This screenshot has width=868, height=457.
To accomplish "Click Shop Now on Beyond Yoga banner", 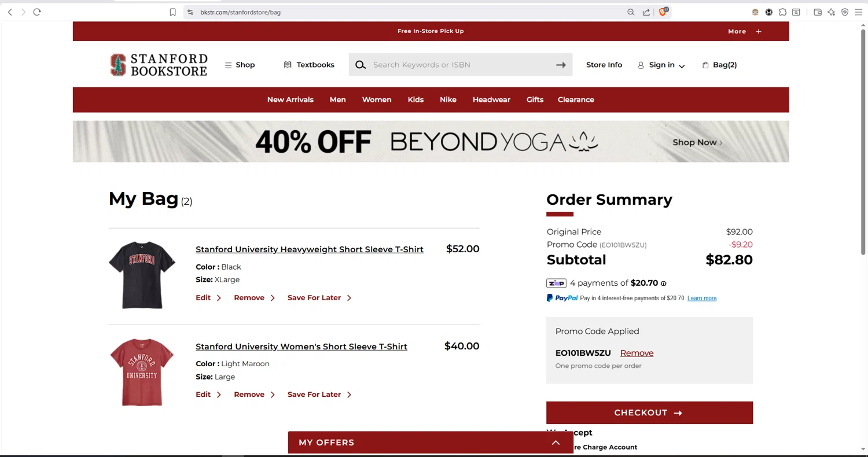I will click(697, 142).
